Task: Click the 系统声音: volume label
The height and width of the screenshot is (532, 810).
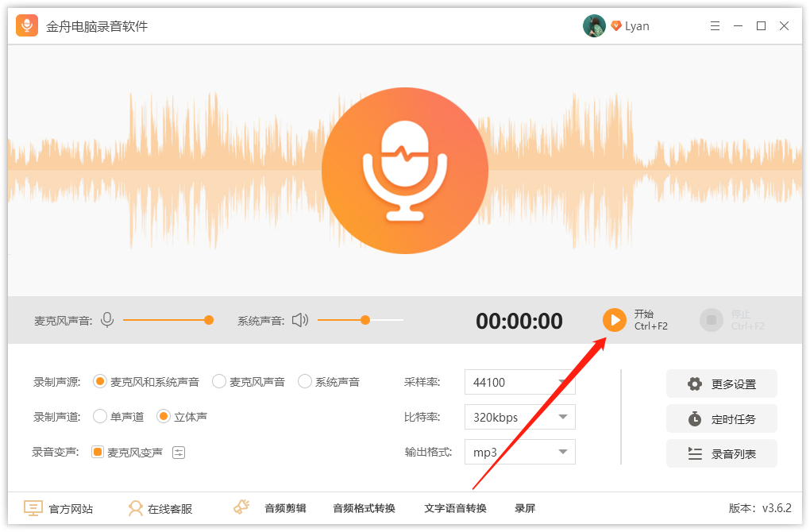Action: [261, 322]
